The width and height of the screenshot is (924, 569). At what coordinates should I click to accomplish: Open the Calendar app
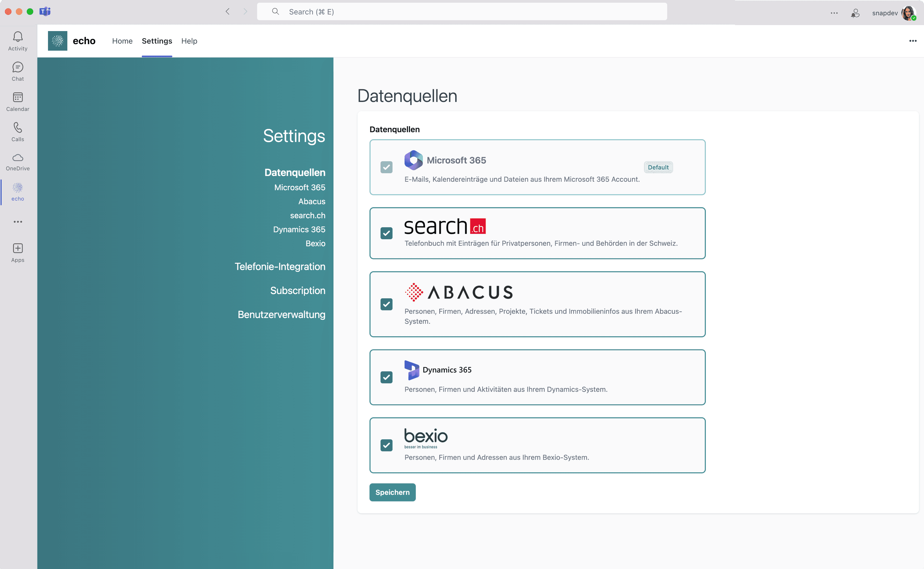point(18,102)
